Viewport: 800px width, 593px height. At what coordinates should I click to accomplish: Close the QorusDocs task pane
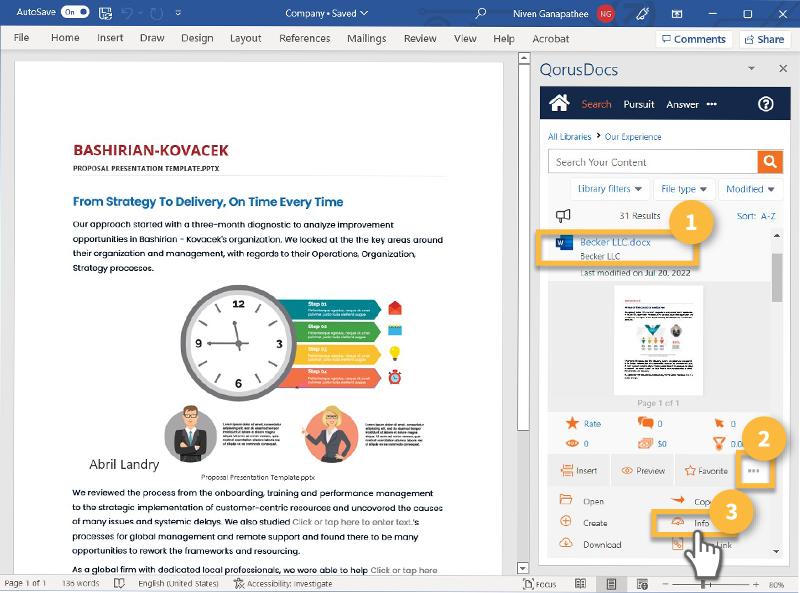[783, 68]
